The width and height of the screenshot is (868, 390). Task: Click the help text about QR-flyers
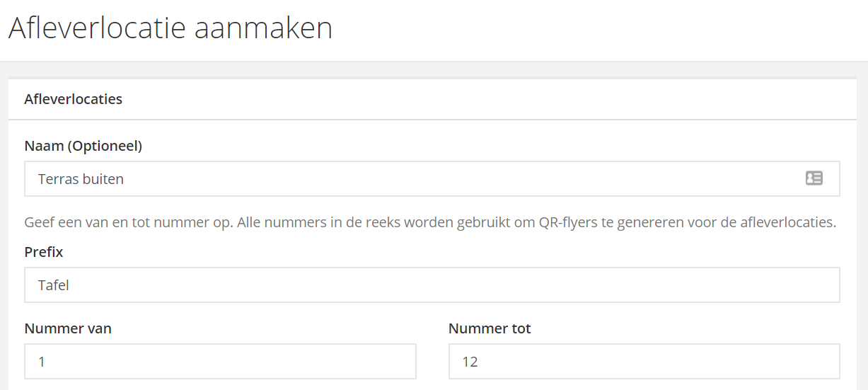tap(430, 222)
